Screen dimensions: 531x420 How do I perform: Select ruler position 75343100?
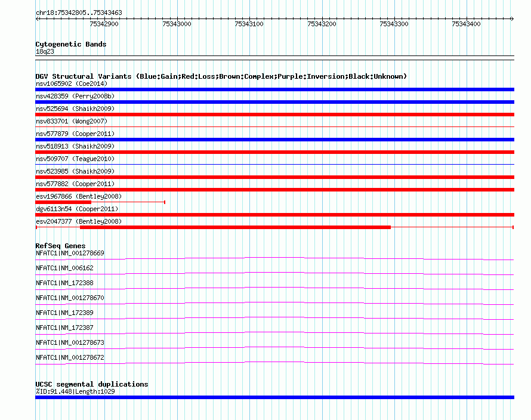point(249,24)
